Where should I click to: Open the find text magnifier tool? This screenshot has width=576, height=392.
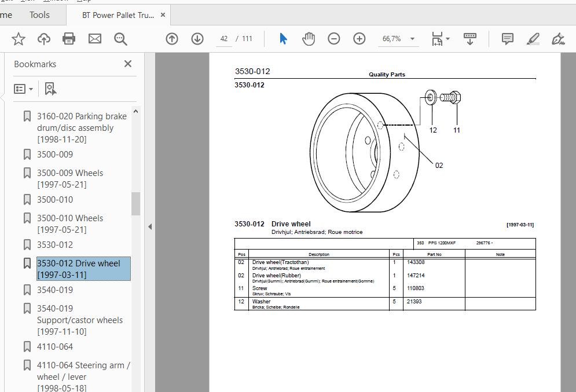[x=120, y=39]
